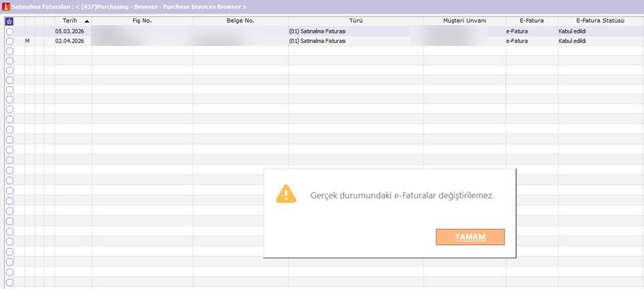Click the E-Fatura column header
The image size is (644, 289).
[x=532, y=20]
